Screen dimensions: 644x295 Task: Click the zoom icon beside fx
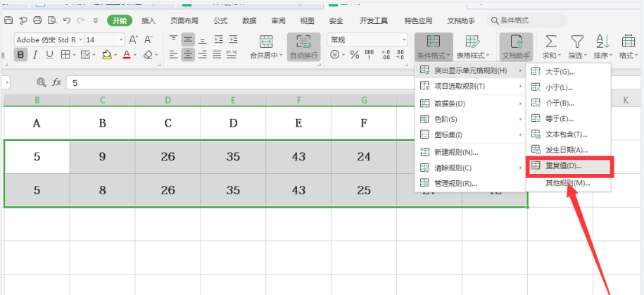click(42, 82)
